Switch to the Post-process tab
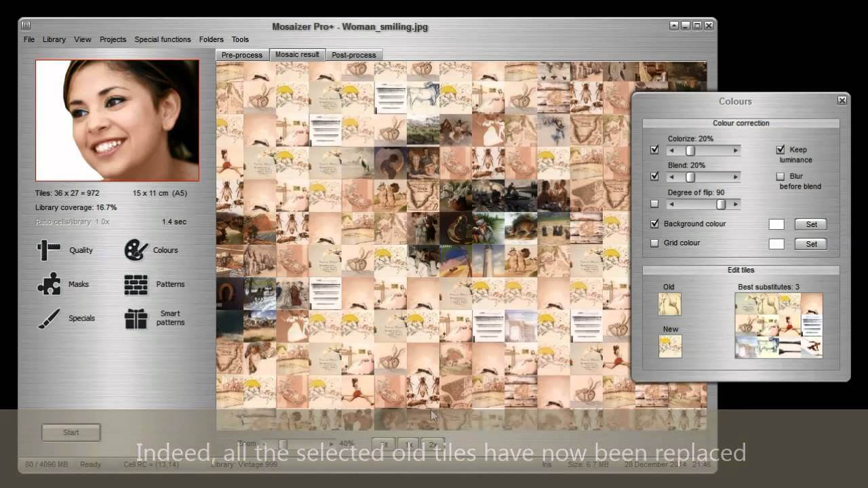Viewport: 868px width, 488px height. click(x=354, y=55)
